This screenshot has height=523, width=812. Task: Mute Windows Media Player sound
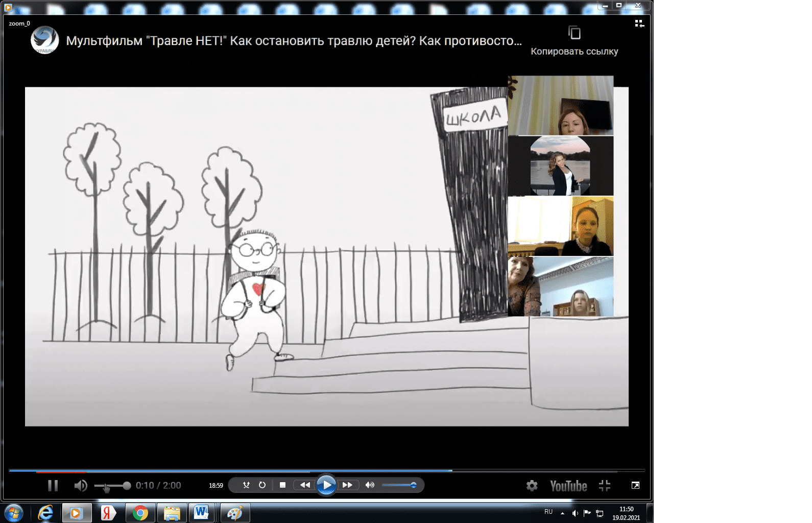[x=370, y=485]
